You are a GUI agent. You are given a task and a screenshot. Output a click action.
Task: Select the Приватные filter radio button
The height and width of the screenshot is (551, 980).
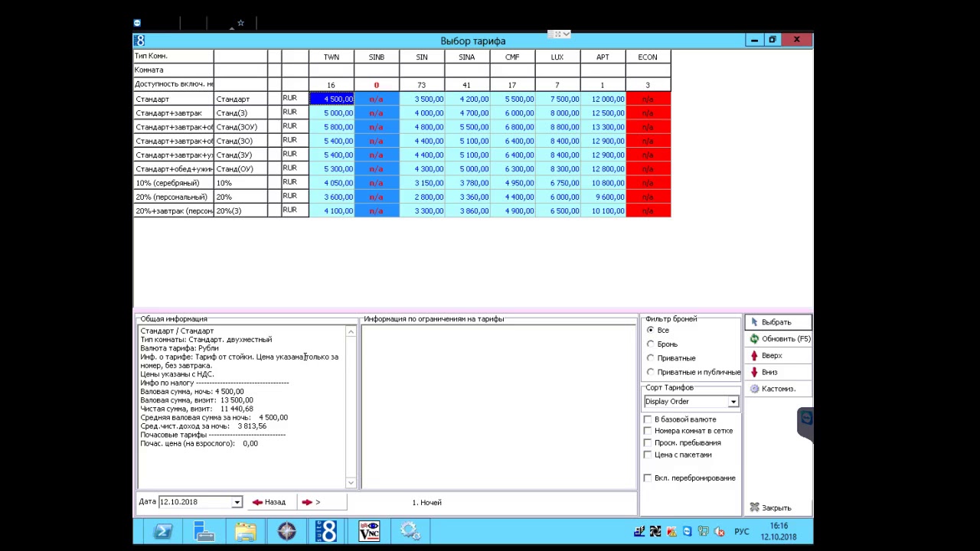pos(651,357)
